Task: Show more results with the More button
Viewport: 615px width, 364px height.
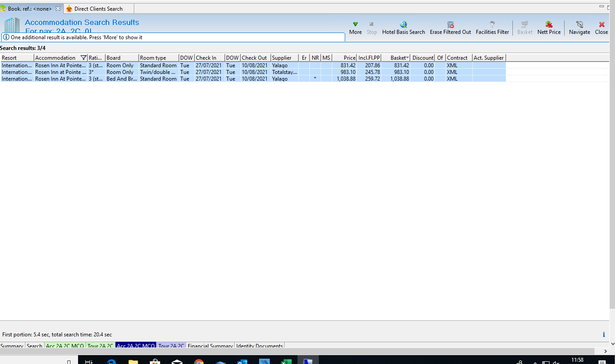Action: tap(355, 28)
